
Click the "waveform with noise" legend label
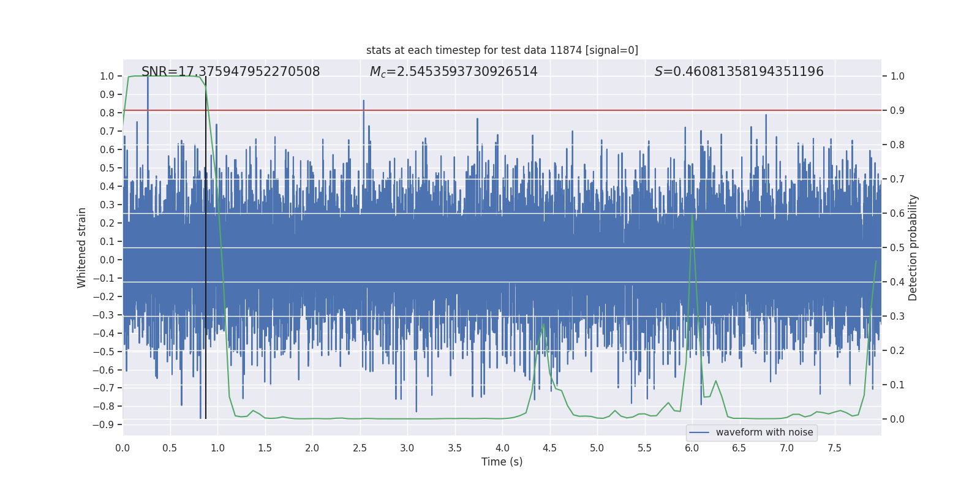tap(764, 432)
